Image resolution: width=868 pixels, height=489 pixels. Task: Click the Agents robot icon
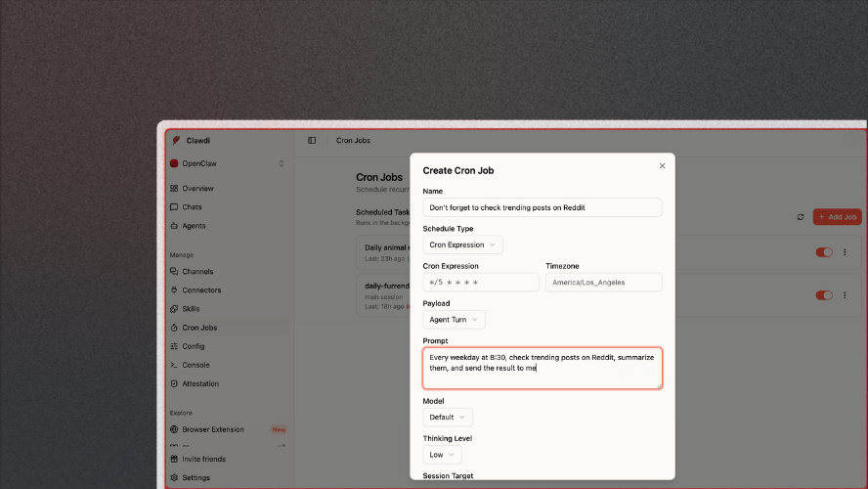(x=174, y=226)
